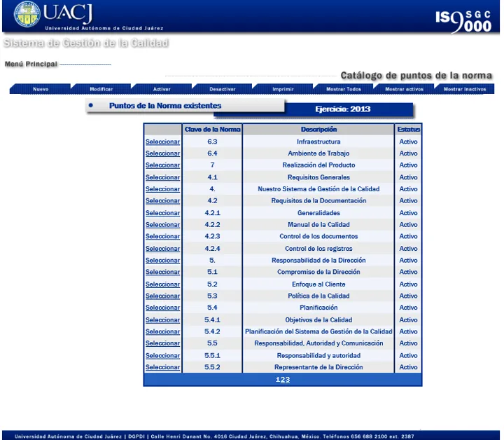Open the Menú Principal link
This screenshot has width=504, height=440.
[31, 64]
